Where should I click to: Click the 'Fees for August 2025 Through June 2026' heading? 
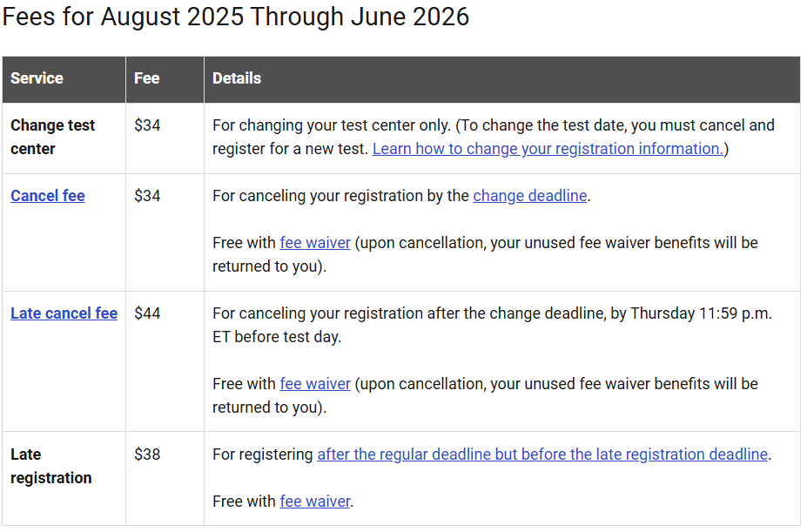[x=236, y=17]
